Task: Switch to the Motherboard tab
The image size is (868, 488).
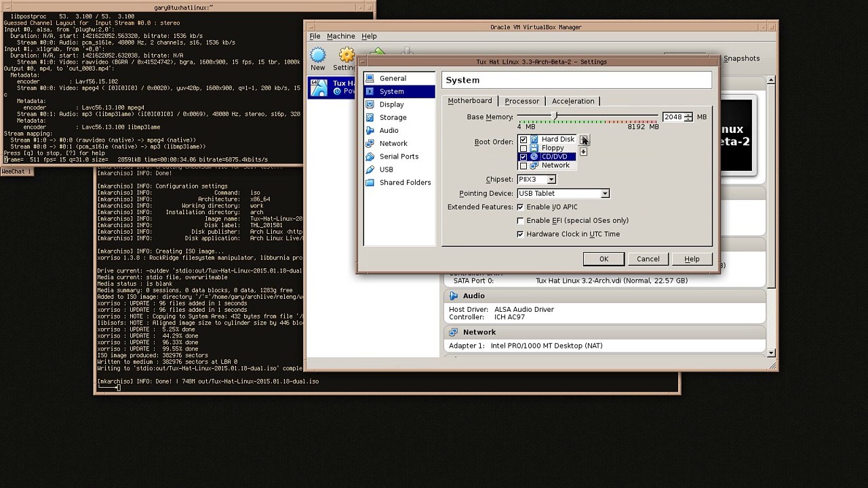Action: pos(469,101)
